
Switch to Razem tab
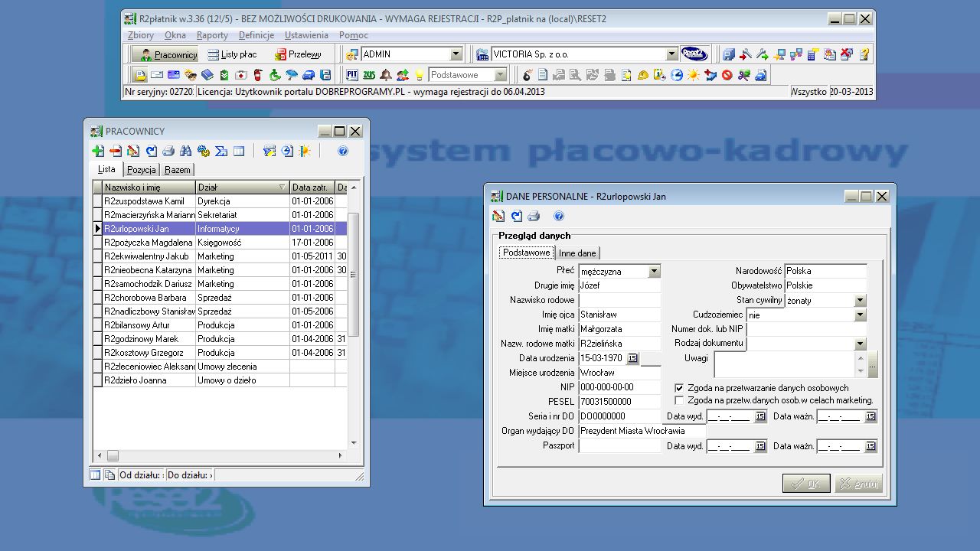178,170
